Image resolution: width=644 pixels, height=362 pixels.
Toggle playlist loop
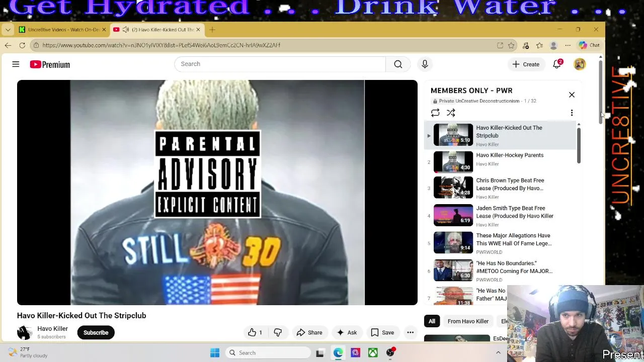pyautogui.click(x=435, y=113)
